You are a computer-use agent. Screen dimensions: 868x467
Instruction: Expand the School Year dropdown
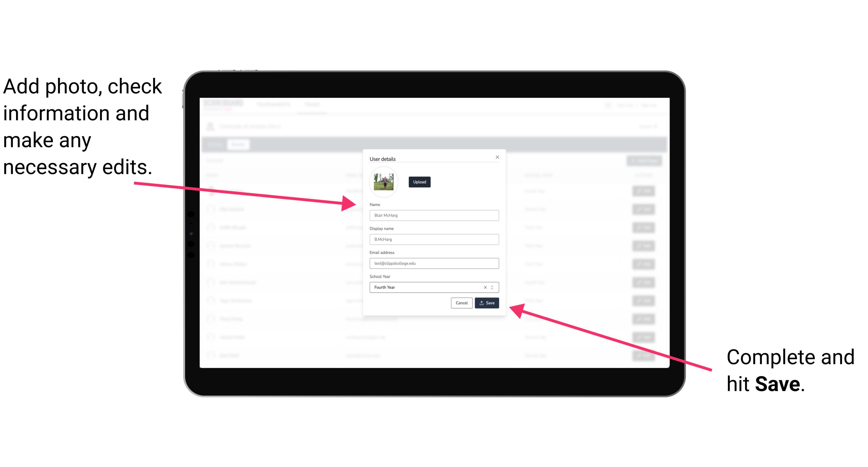click(x=494, y=287)
